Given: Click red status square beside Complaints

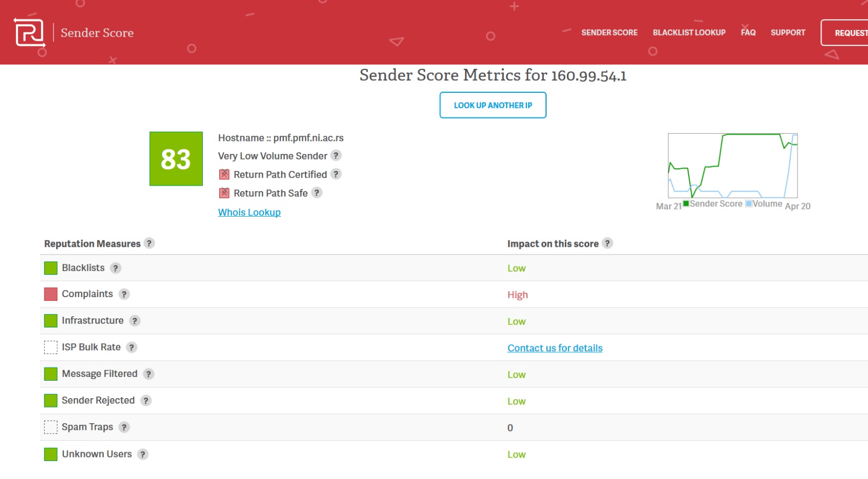Looking at the screenshot, I should point(51,294).
